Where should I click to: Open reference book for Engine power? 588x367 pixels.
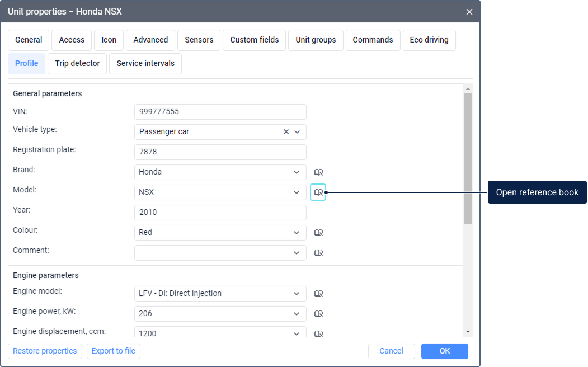(x=318, y=314)
